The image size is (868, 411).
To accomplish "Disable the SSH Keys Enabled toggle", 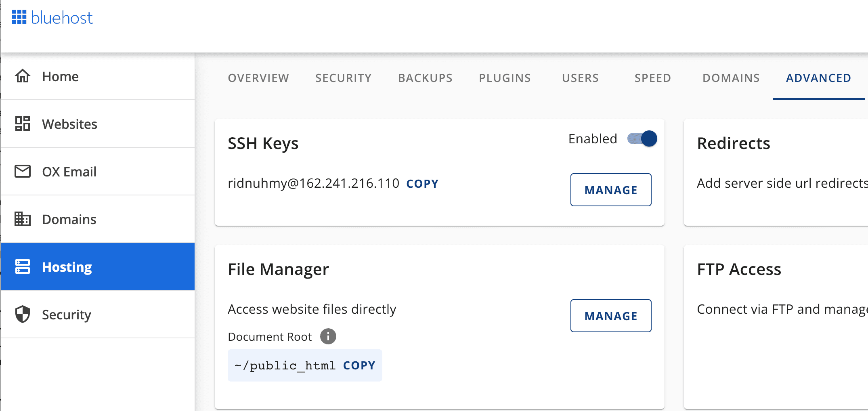I will coord(642,138).
